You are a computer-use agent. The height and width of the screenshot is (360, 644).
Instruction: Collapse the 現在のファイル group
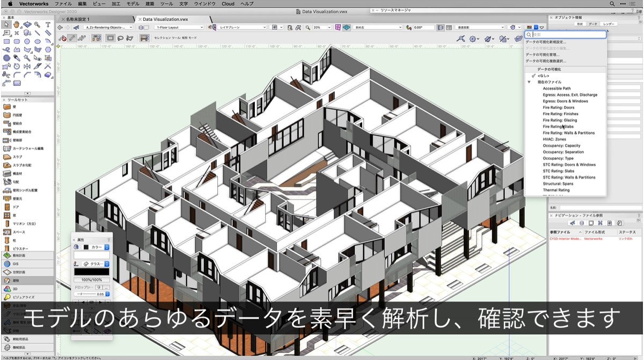(529, 82)
